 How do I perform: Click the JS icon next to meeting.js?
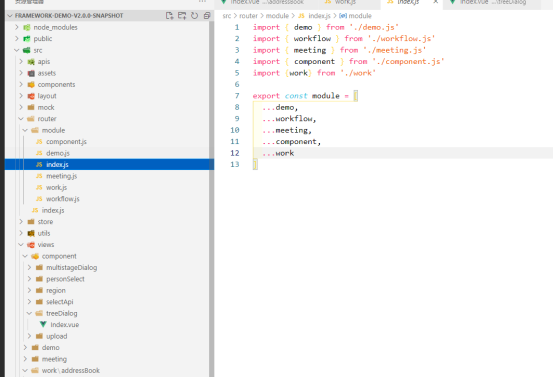(39, 176)
